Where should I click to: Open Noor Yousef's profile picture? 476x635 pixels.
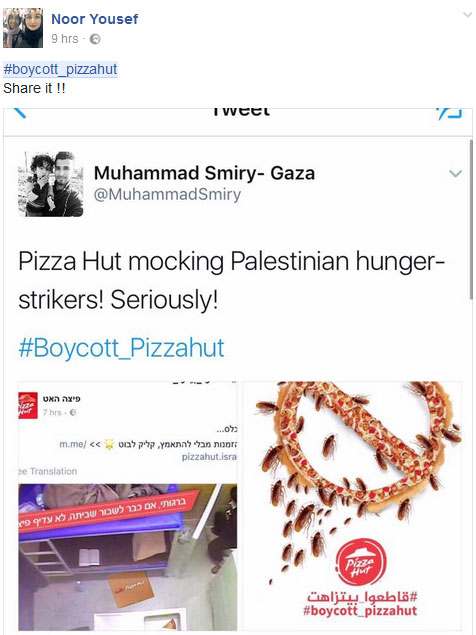click(x=23, y=28)
